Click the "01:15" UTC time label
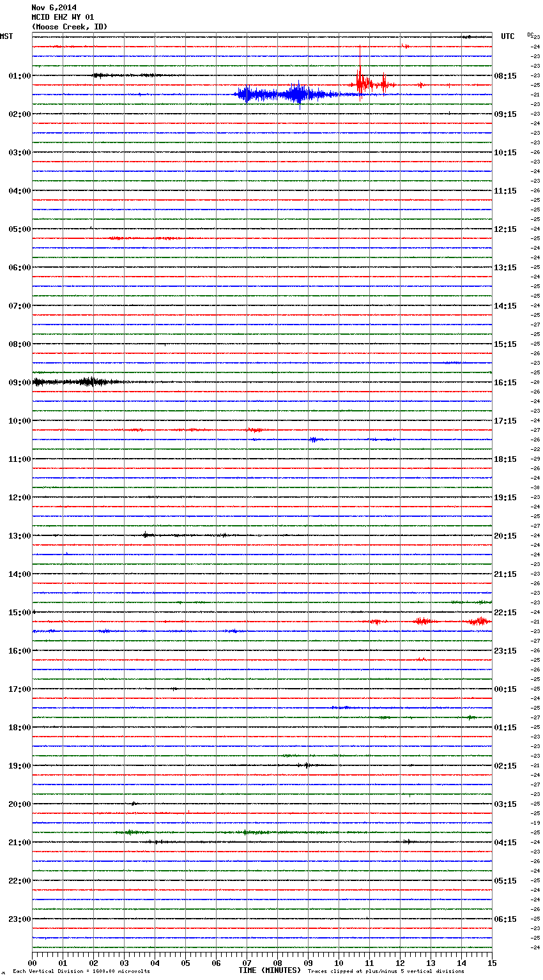This screenshot has width=543, height=980. (505, 727)
